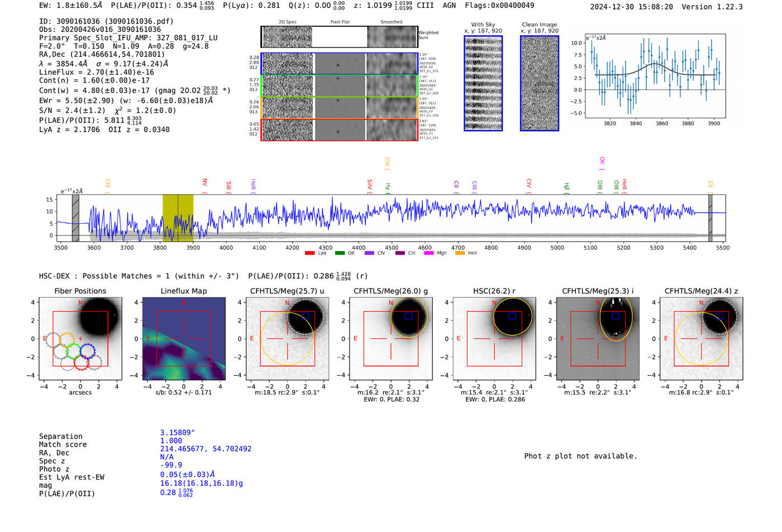Select the CFHTLS/Meg(26.0) g-band cutout
The width and height of the screenshot is (782, 532).
[390, 338]
